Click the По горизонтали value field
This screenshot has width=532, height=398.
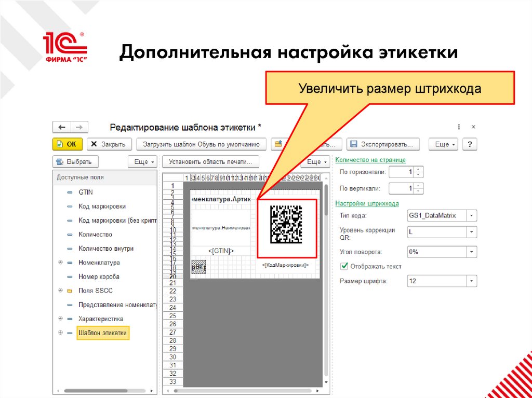[402, 172]
